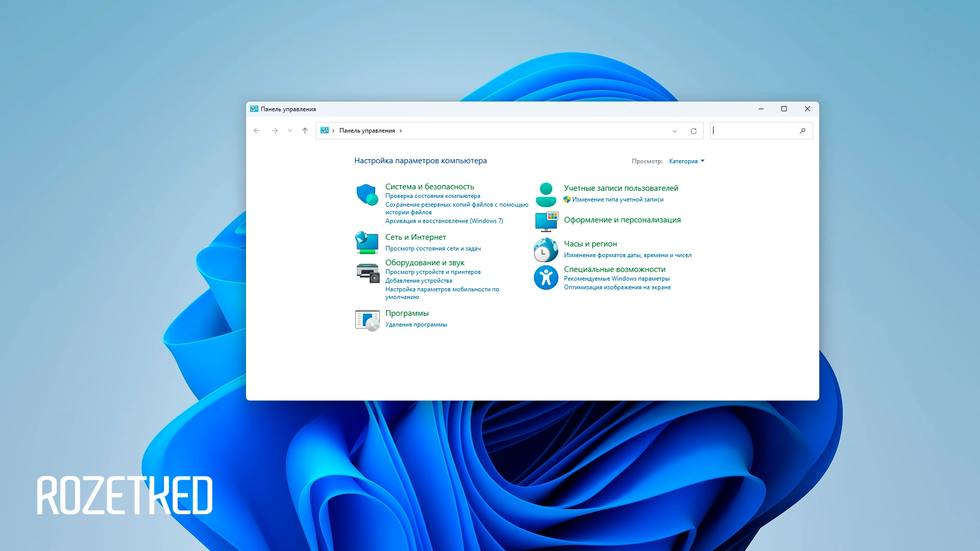This screenshot has height=551, width=980.
Task: Click the refresh icon in address bar
Action: pyautogui.click(x=693, y=131)
